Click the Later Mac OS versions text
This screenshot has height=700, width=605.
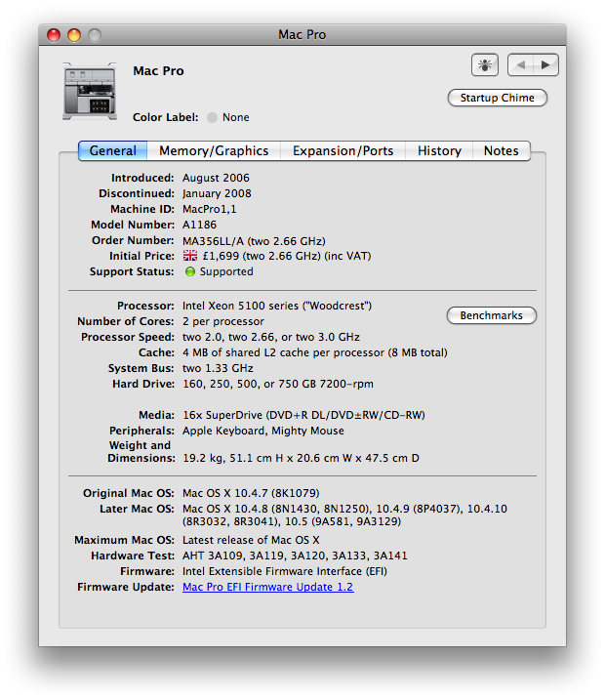[x=344, y=515]
